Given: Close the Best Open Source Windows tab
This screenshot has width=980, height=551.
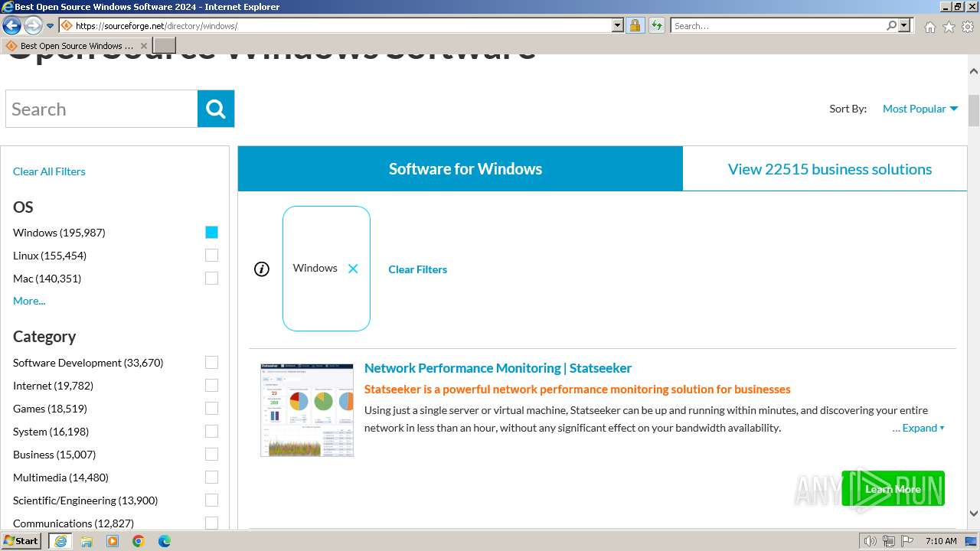Looking at the screenshot, I should (144, 46).
